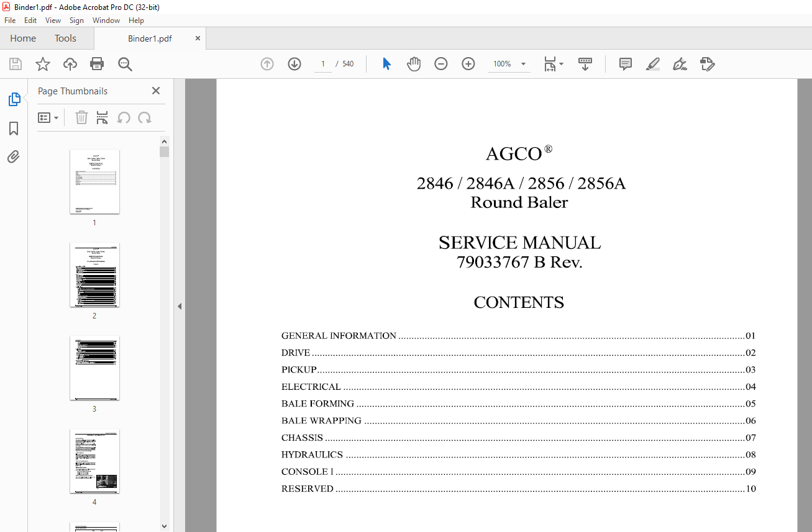The height and width of the screenshot is (532, 812).
Task: Go to the next page arrow
Action: tap(294, 64)
